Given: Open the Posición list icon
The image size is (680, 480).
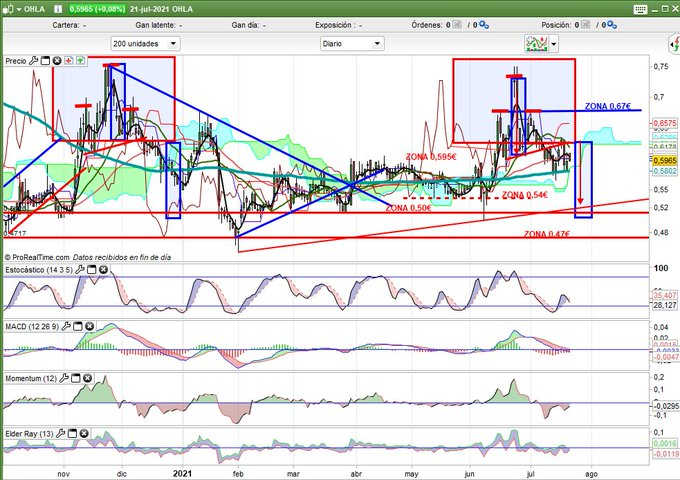Looking at the screenshot, I should (x=585, y=25).
